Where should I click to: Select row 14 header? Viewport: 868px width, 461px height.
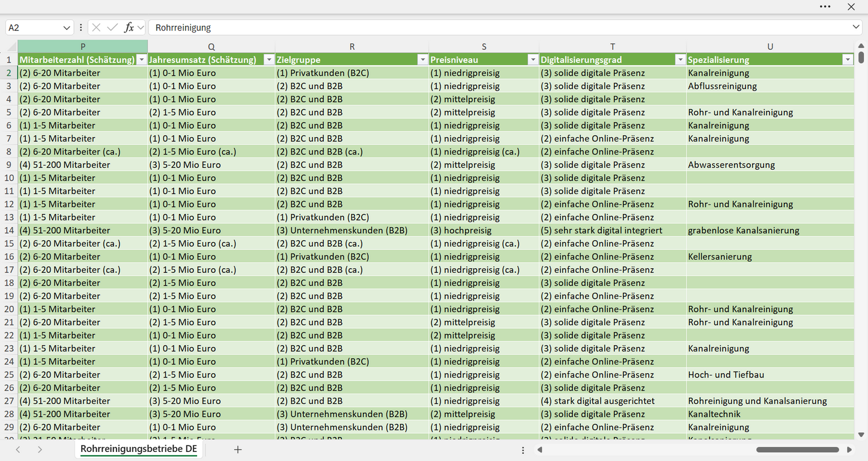pyautogui.click(x=9, y=230)
